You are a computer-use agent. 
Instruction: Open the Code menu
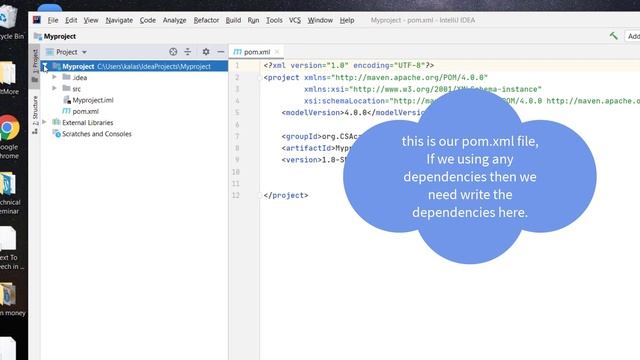click(x=148, y=20)
